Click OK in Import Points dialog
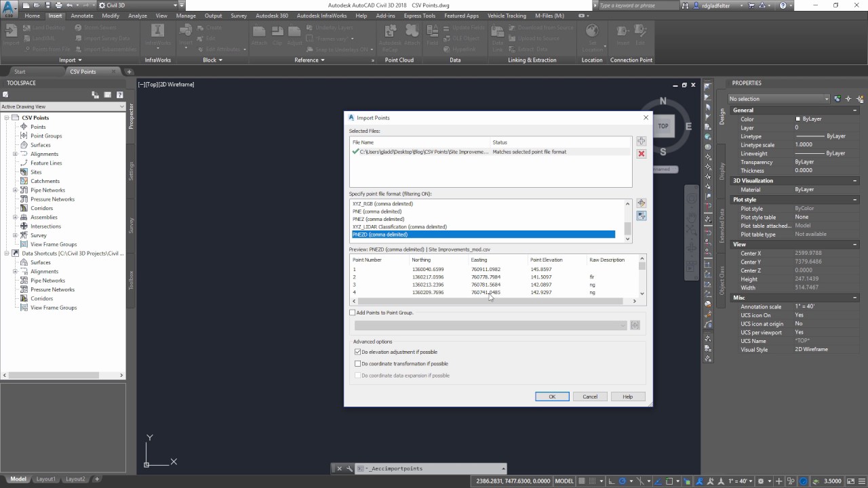The width and height of the screenshot is (868, 488). [552, 396]
